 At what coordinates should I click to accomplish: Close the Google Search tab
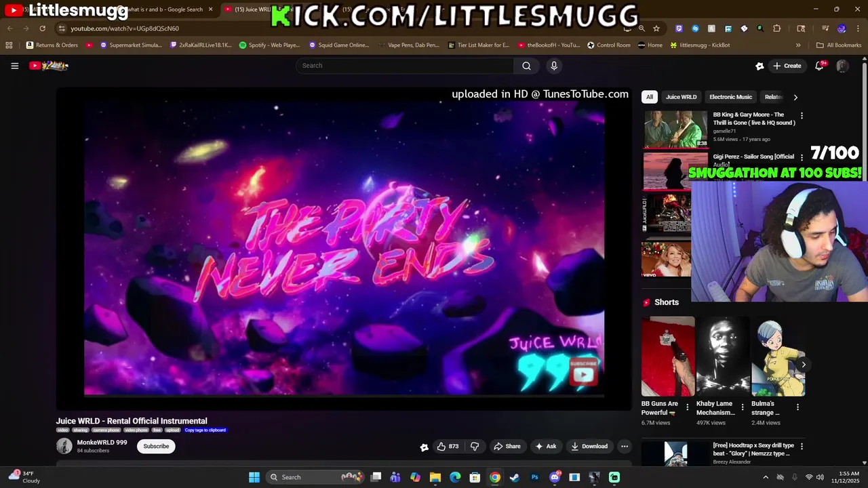click(x=210, y=9)
